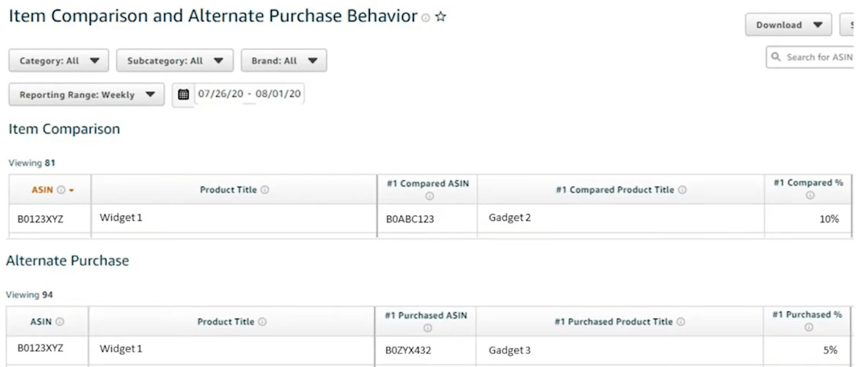This screenshot has height=367, width=864.
Task: Select B0ZYX432 purchased ASIN cell
Action: (x=426, y=350)
